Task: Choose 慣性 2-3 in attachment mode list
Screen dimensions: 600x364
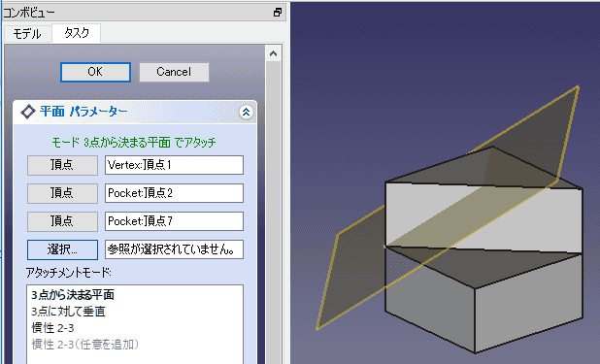Action: (x=52, y=328)
